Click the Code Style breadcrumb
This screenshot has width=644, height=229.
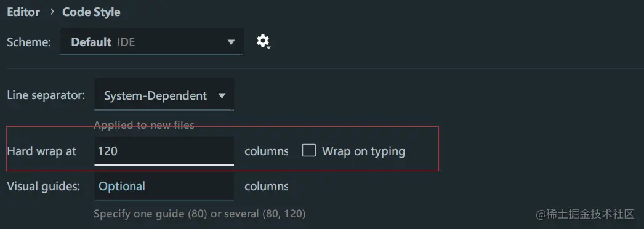click(91, 12)
